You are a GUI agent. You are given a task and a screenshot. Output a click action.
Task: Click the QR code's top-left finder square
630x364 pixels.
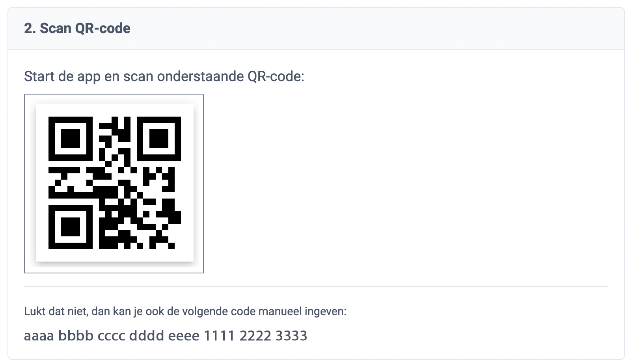71,139
